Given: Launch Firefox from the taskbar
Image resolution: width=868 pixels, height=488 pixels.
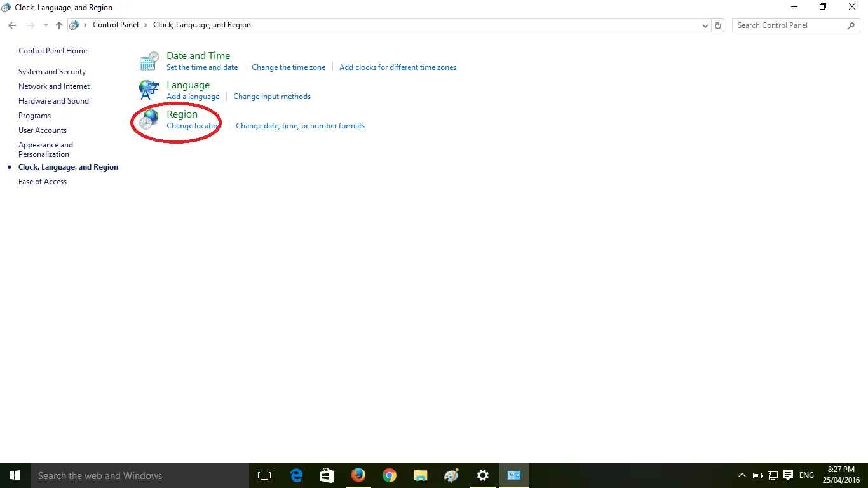Looking at the screenshot, I should click(358, 475).
